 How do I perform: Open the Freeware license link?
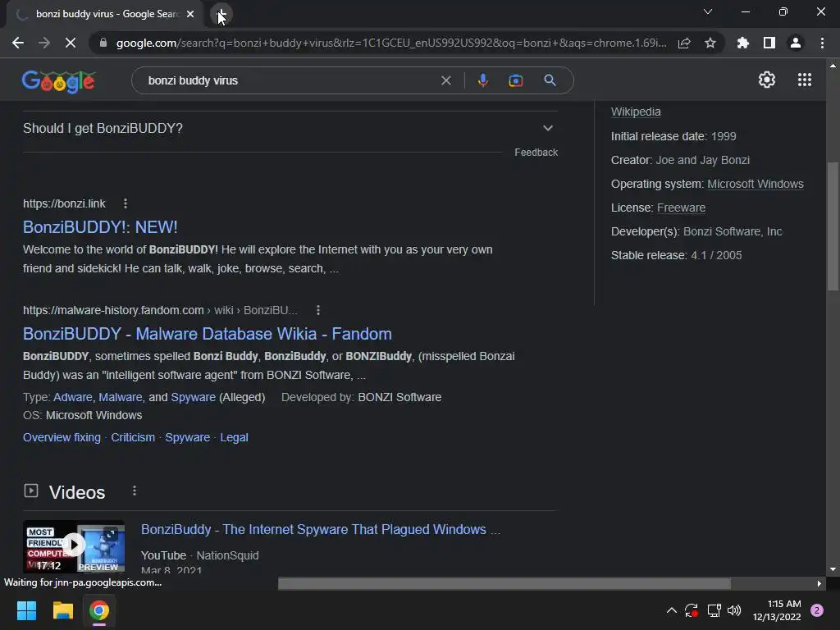(681, 208)
